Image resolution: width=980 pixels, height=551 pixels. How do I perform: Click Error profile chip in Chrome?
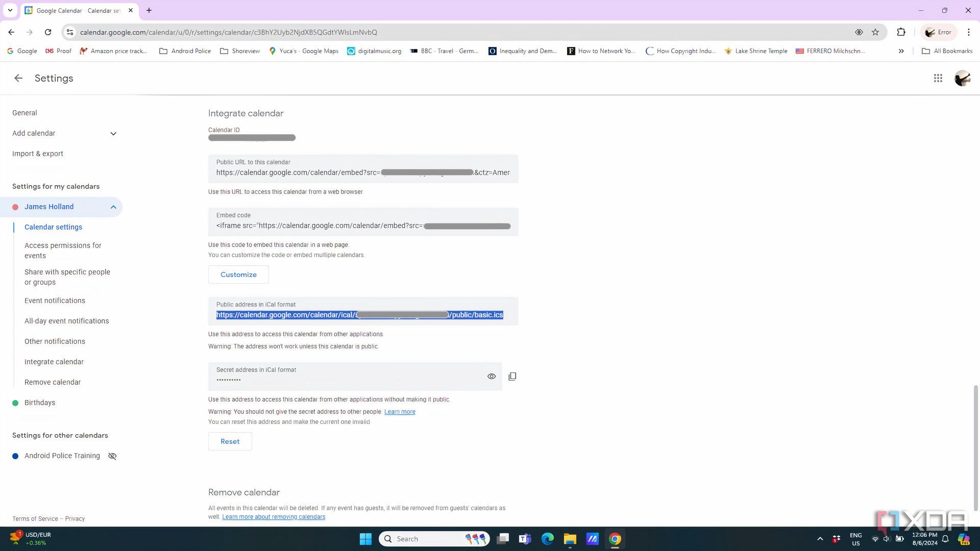pos(939,32)
